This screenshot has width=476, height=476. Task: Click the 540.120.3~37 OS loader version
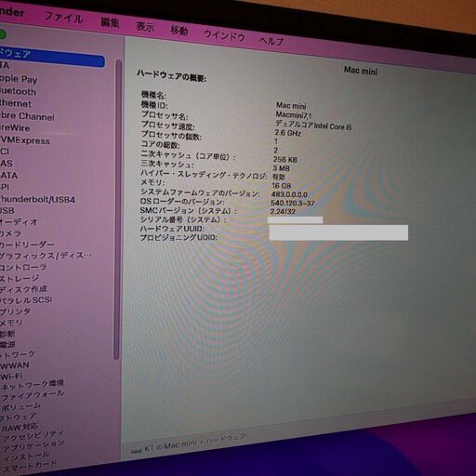[x=293, y=204]
